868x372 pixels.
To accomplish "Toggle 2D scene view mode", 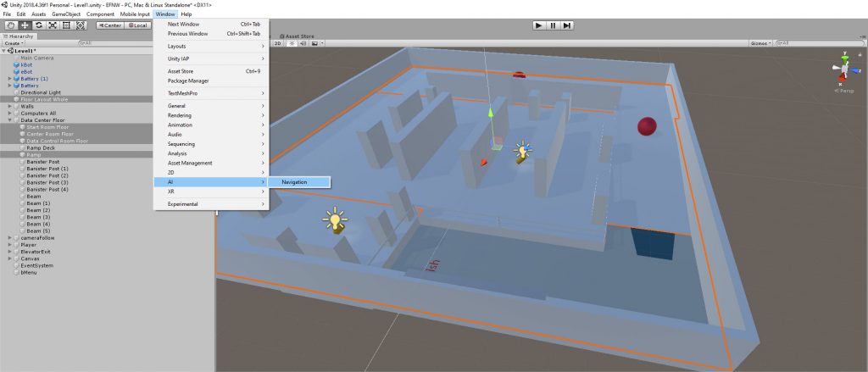I will pos(278,42).
